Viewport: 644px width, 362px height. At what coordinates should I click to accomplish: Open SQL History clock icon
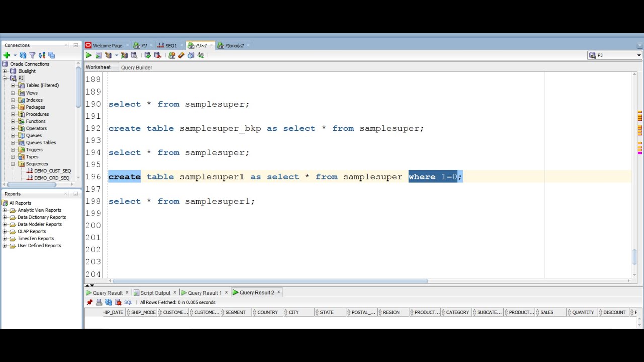[191, 55]
